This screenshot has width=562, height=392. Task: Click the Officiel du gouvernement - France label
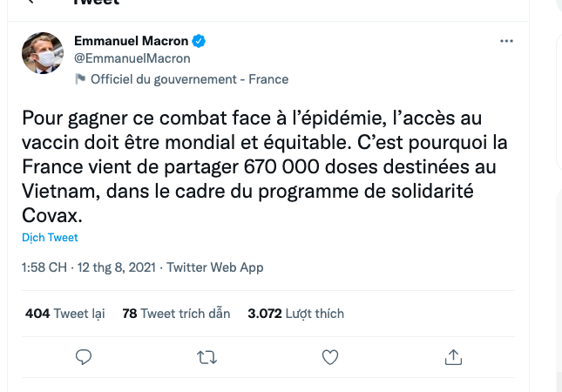click(189, 78)
